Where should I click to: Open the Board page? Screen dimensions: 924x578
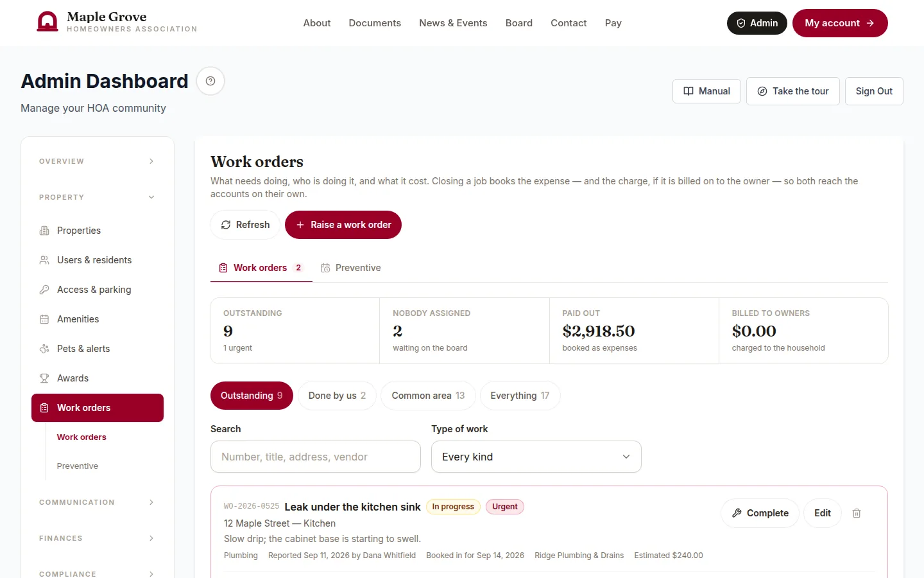click(519, 23)
